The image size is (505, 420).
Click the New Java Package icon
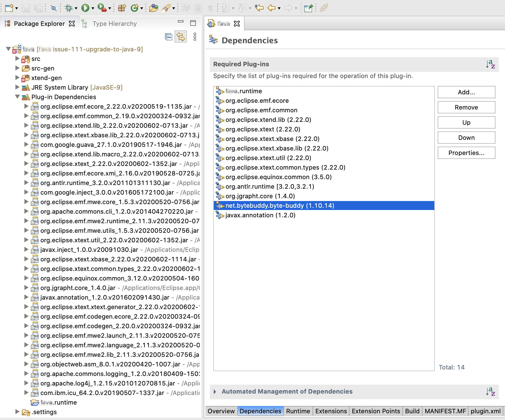122,8
